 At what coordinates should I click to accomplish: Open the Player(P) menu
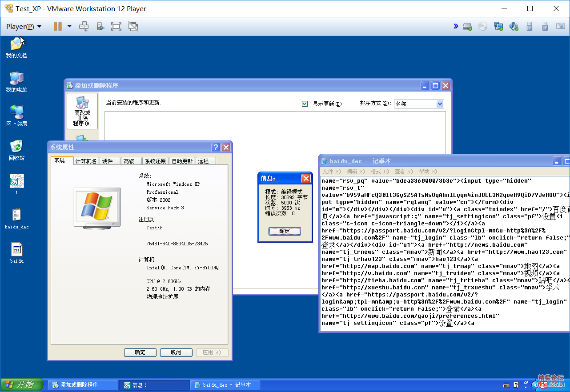[x=24, y=27]
